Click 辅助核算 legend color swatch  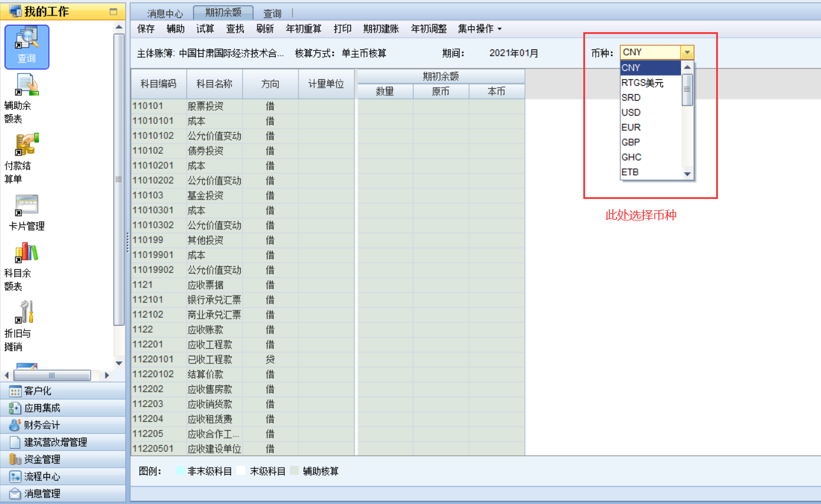295,471
